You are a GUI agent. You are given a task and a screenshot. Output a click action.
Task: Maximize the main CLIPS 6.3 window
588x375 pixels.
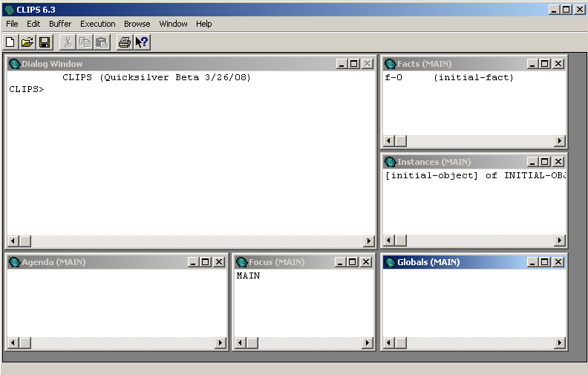tap(566, 10)
